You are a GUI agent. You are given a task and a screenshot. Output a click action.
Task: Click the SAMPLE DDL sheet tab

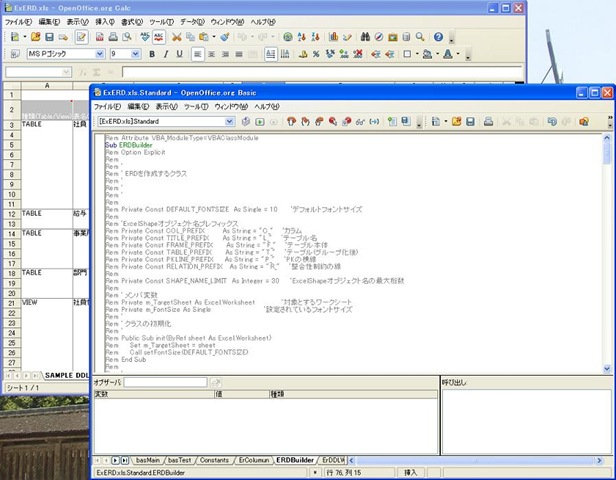(x=66, y=373)
